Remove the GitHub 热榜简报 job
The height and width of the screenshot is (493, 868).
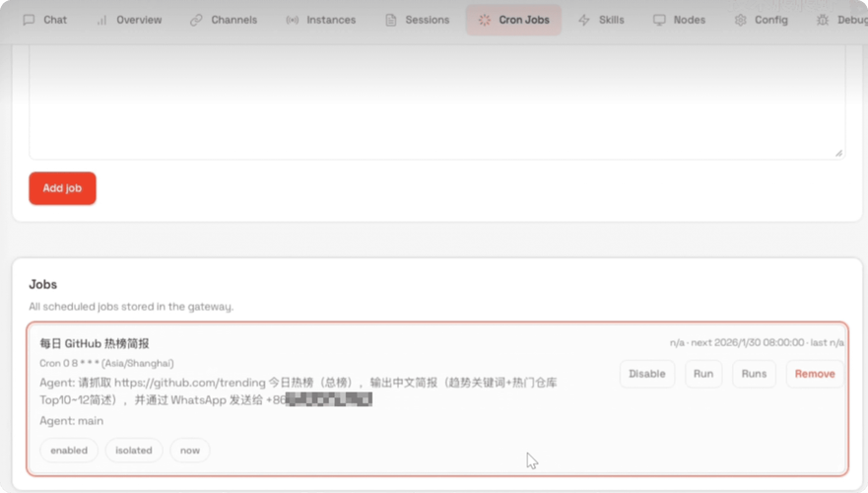815,374
